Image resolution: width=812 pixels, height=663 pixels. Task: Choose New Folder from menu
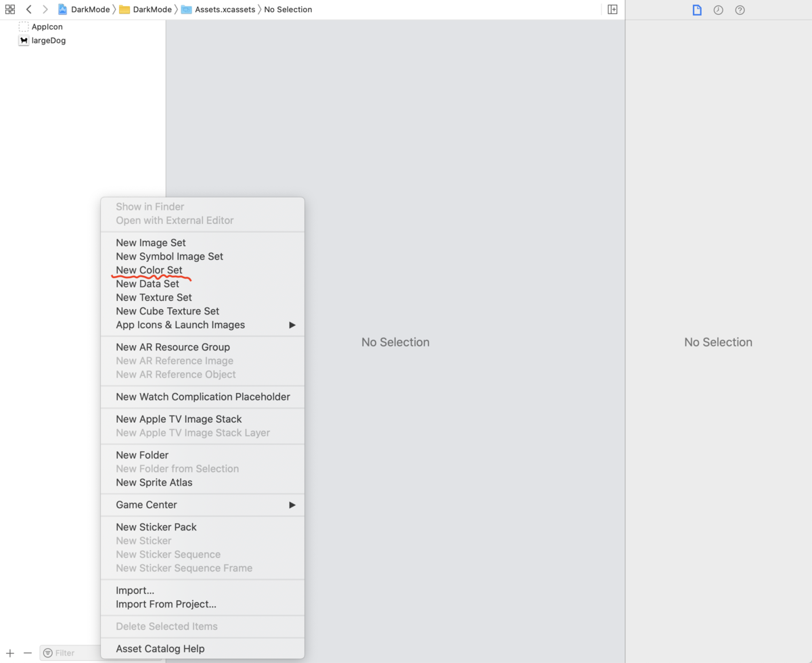(202, 455)
